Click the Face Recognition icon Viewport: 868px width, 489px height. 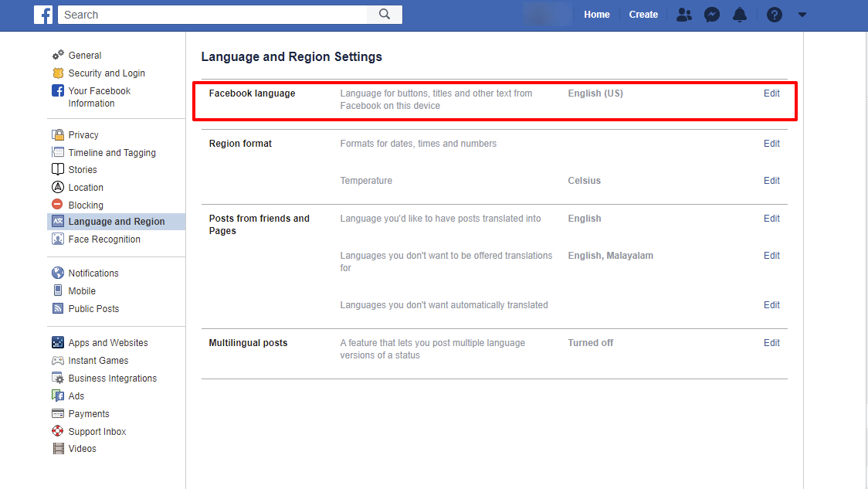click(x=58, y=239)
